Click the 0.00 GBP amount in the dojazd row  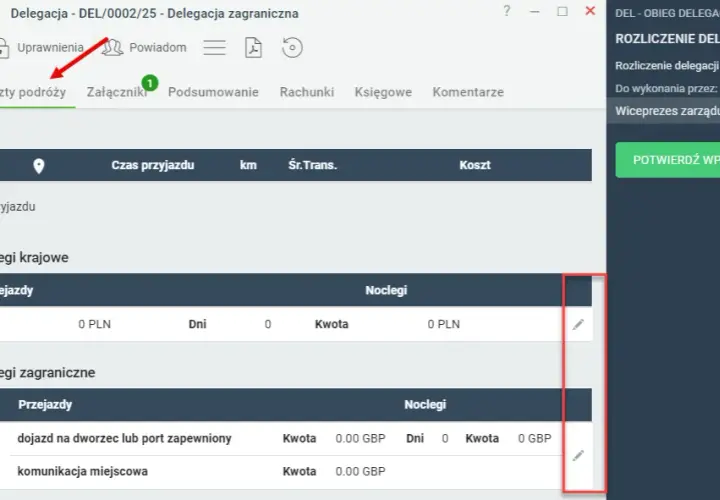[360, 438]
